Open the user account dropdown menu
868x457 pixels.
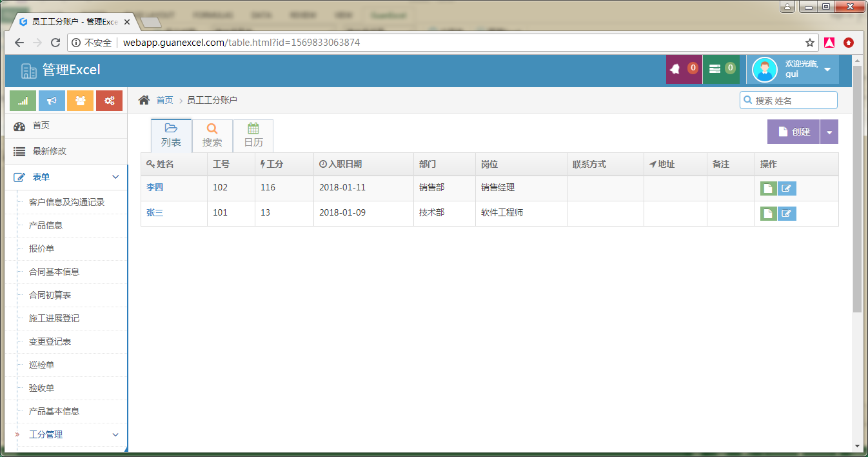click(793, 69)
